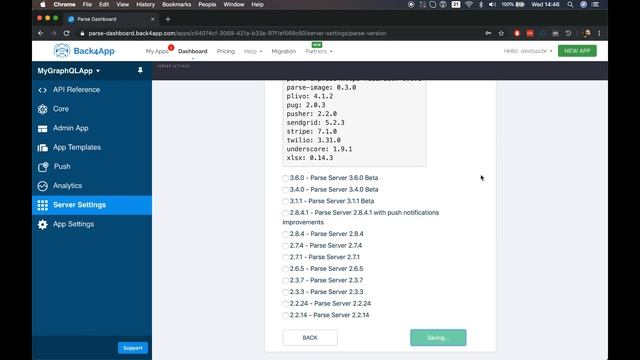Click stripe: 7.1.0 version text

312,131
